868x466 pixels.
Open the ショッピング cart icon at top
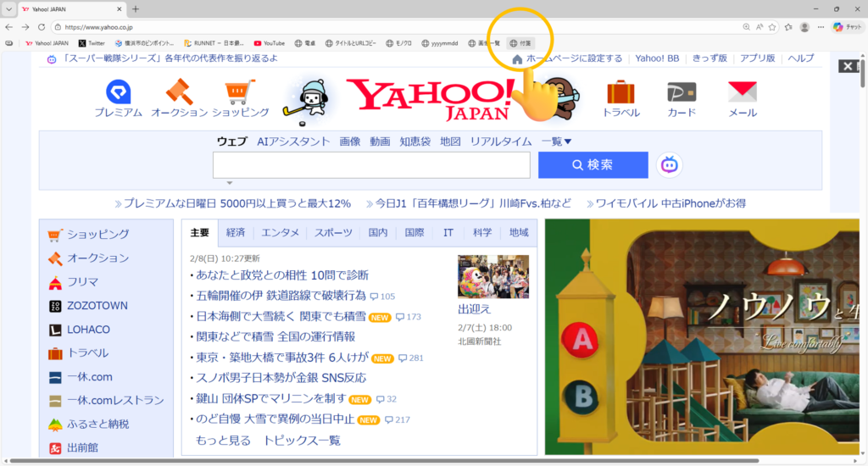(240, 93)
